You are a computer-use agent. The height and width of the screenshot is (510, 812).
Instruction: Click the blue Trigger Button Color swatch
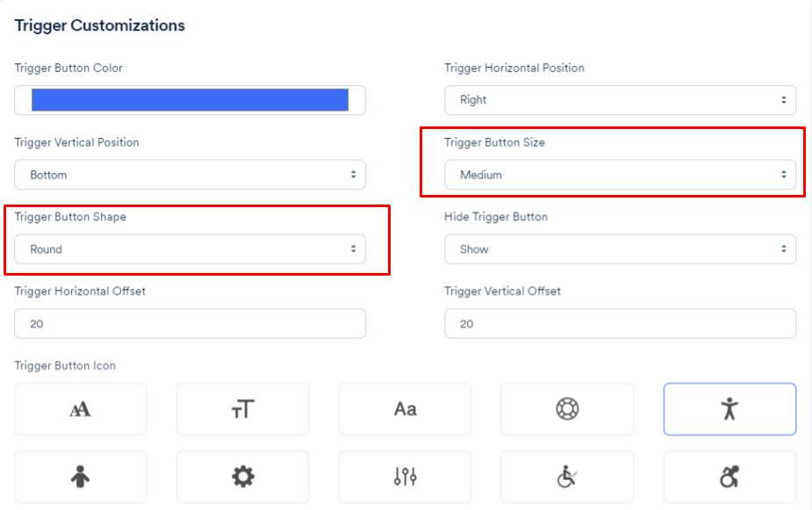click(190, 99)
